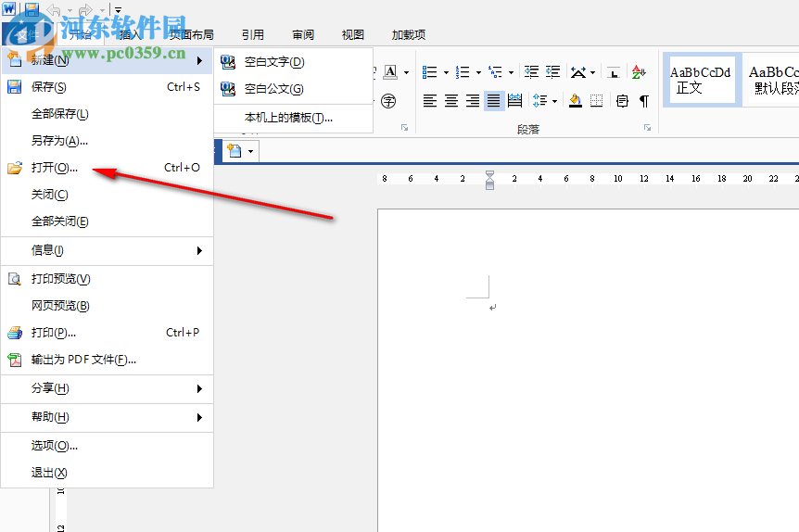Click paragraph shading paint bucket
This screenshot has height=532, width=799.
click(x=576, y=101)
